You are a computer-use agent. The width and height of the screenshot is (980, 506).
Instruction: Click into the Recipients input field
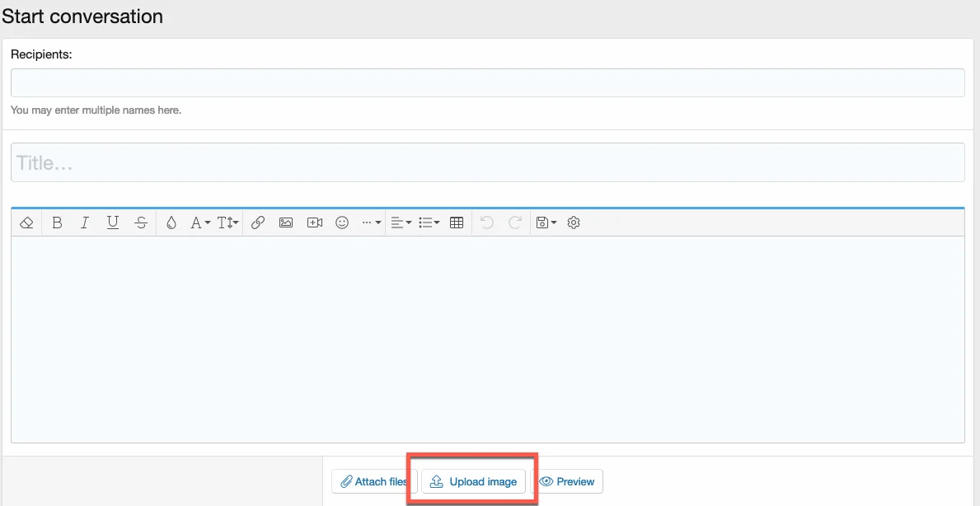point(487,83)
